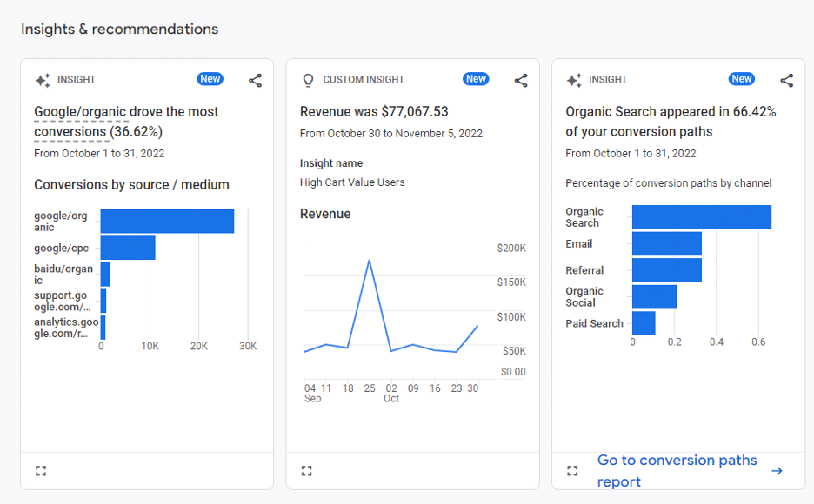Viewport: 814px width, 504px height.
Task: Click the 'Referral' channel label
Action: [x=584, y=270]
